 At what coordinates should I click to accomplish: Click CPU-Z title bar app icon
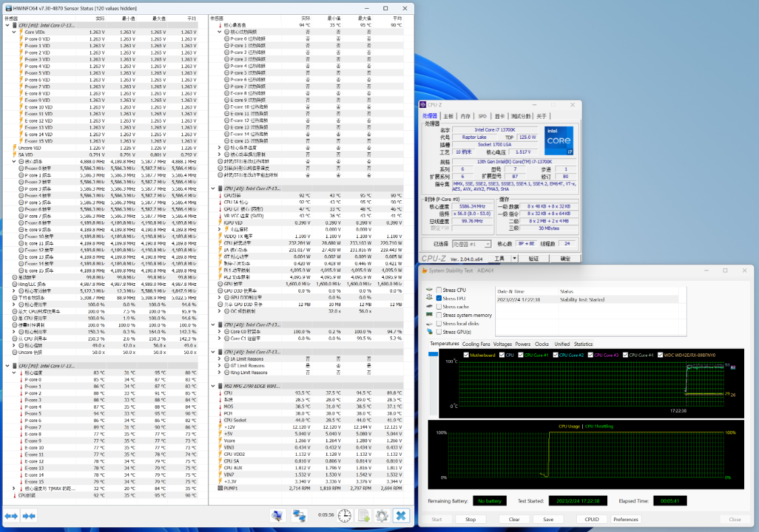[423, 105]
